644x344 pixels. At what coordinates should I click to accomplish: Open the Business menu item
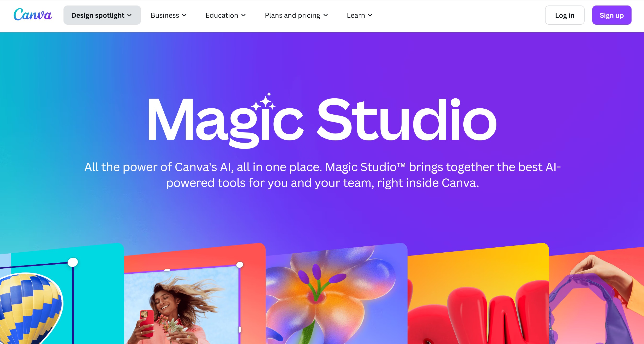[169, 15]
